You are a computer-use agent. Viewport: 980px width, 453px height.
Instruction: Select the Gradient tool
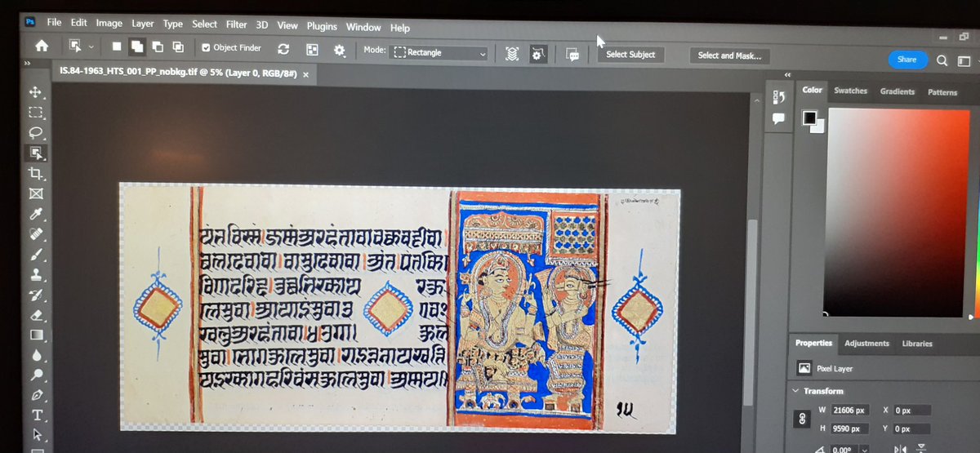click(x=36, y=335)
